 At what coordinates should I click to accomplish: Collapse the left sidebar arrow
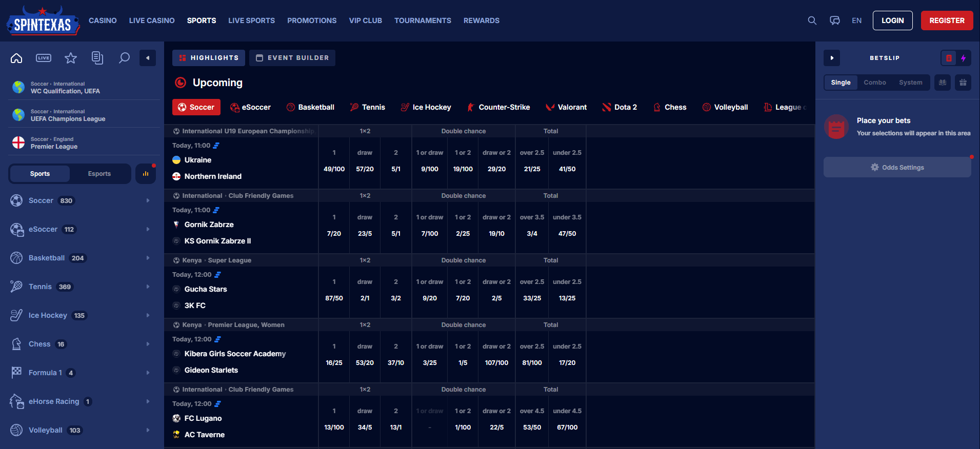[148, 58]
